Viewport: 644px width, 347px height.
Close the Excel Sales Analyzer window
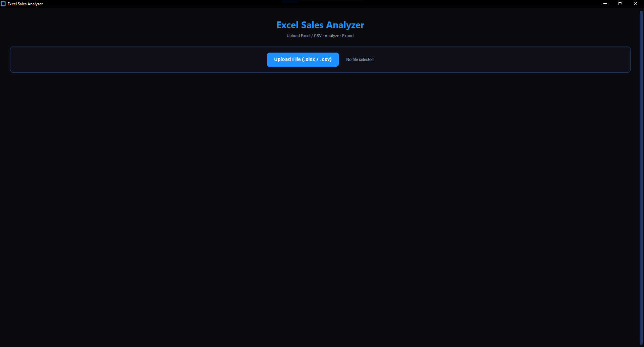636,4
